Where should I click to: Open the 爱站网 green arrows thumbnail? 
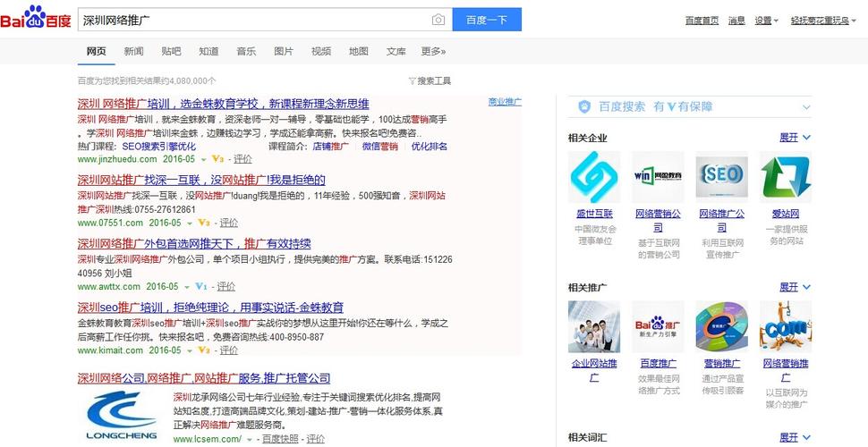point(786,177)
